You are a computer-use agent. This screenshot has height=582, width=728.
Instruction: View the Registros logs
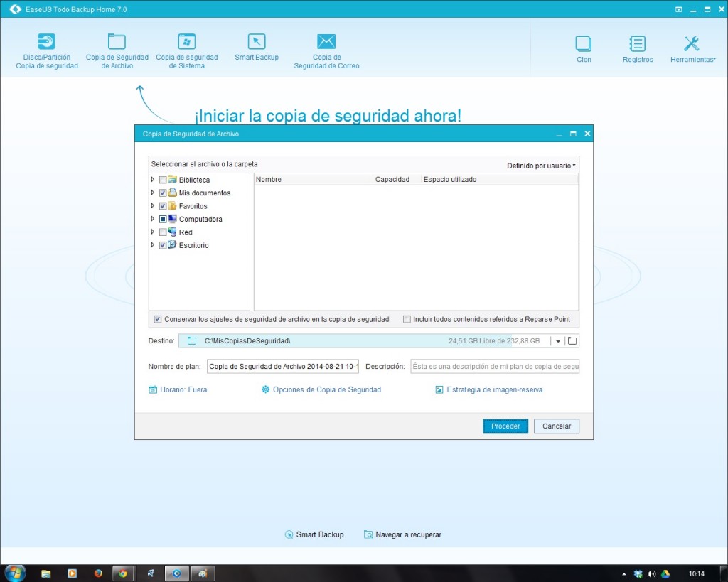pyautogui.click(x=638, y=45)
